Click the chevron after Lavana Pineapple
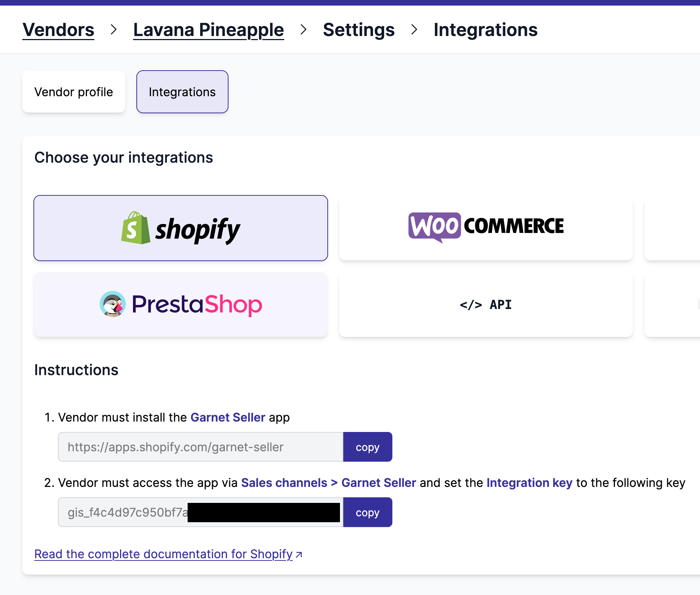The height and width of the screenshot is (595, 700). click(304, 30)
